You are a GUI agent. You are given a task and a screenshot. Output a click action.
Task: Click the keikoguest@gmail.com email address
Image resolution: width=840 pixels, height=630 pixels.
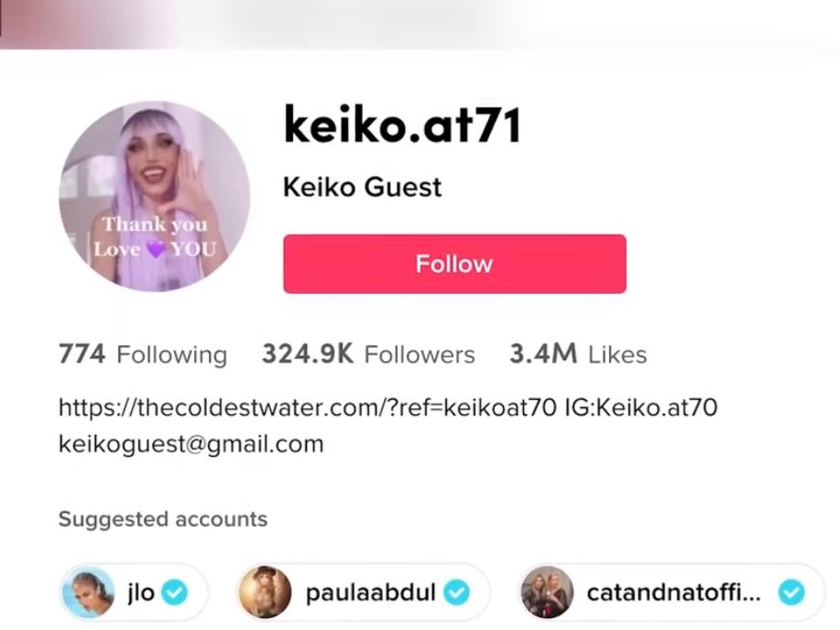pyautogui.click(x=191, y=444)
